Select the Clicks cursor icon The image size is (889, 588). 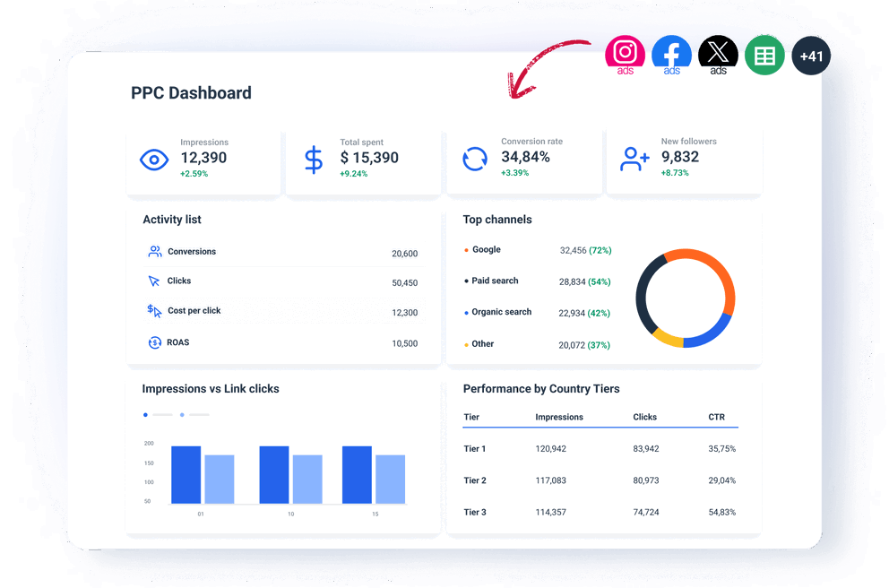[x=154, y=281]
